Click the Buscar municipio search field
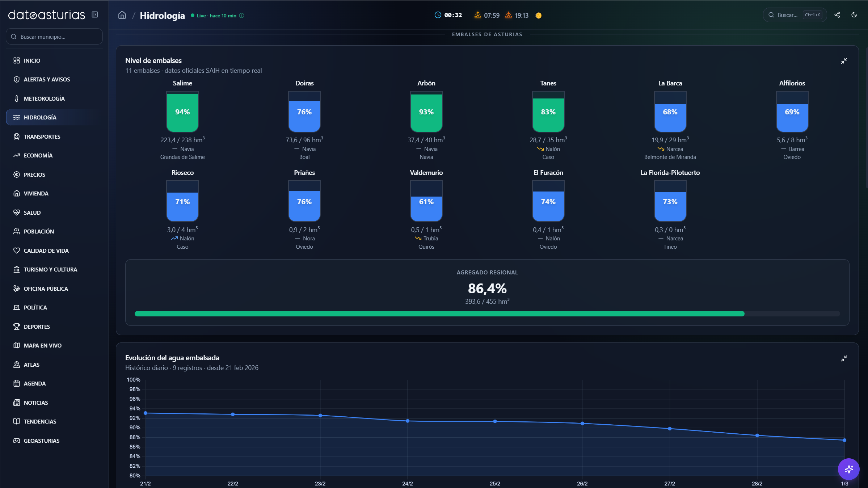This screenshot has height=488, width=868. (54, 37)
